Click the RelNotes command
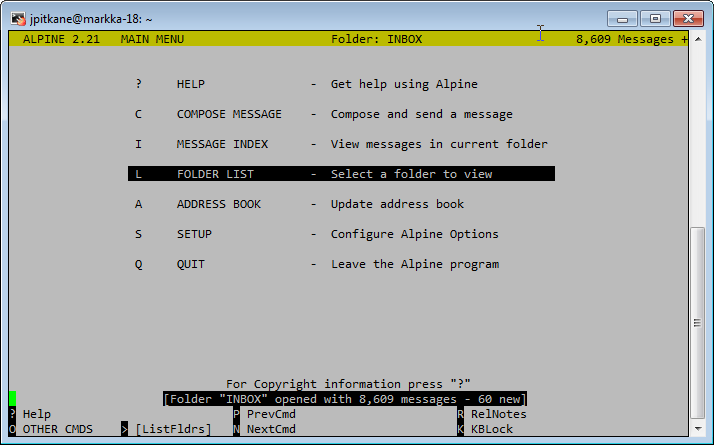Image resolution: width=714 pixels, height=445 pixels. [492, 414]
